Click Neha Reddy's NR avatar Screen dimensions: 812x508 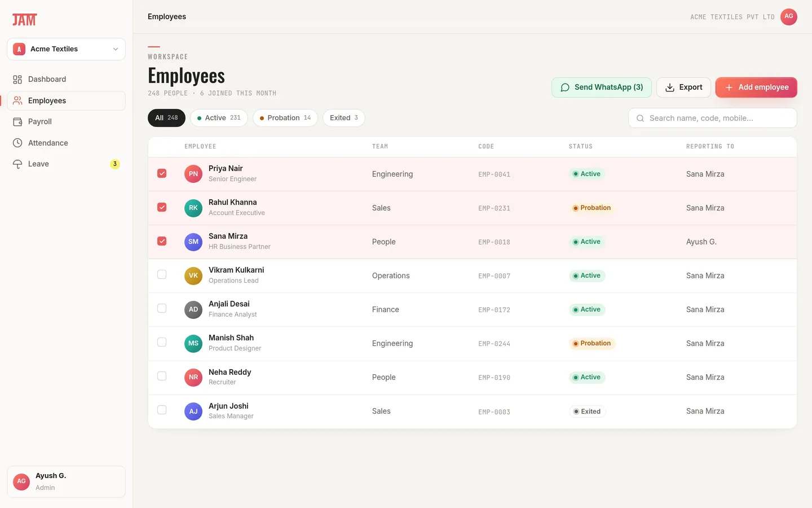point(193,377)
